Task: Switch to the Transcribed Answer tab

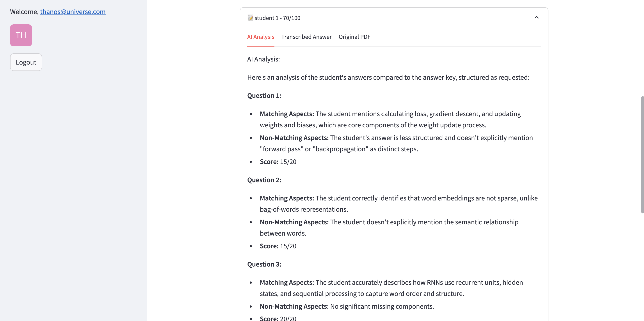Action: (306, 37)
